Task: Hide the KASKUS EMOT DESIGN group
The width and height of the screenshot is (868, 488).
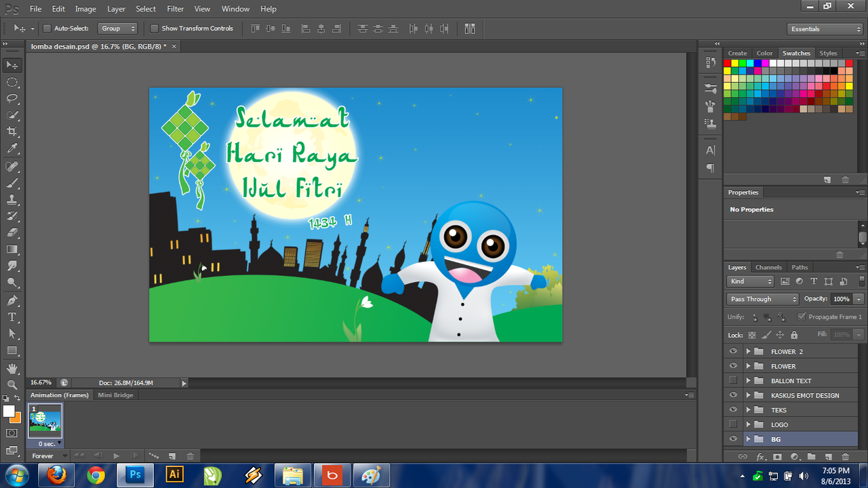Action: [733, 395]
